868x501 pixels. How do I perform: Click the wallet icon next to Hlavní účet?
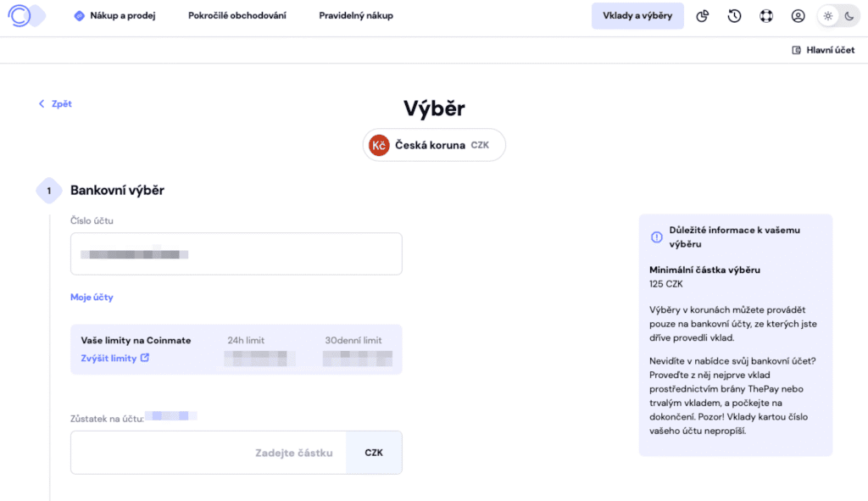click(x=796, y=50)
